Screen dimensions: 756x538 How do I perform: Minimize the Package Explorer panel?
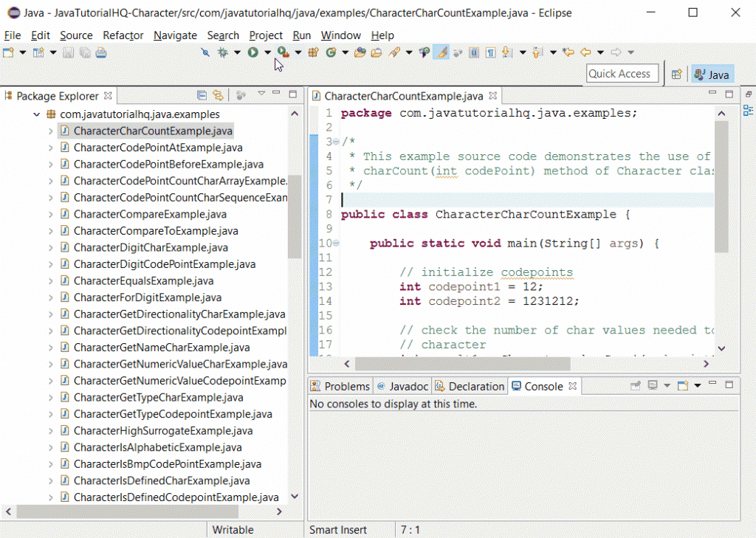point(276,93)
